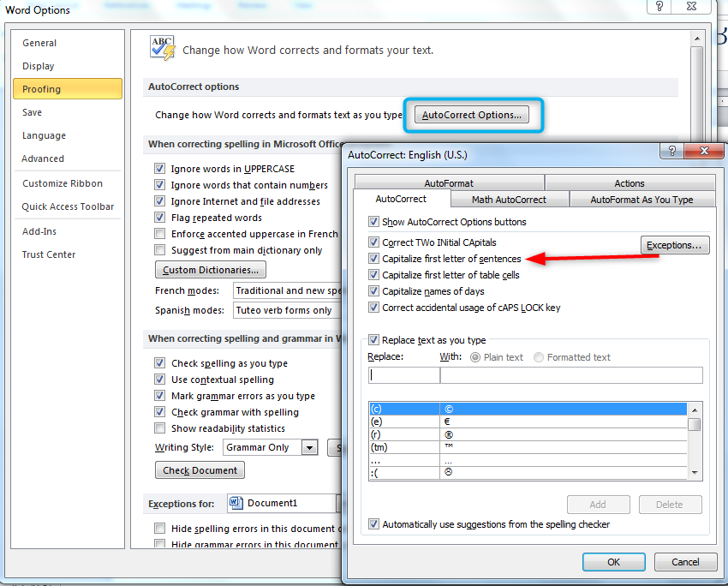Screen dimensions: 728x586
Task: Select the Plain text radio button
Action: 475,357
